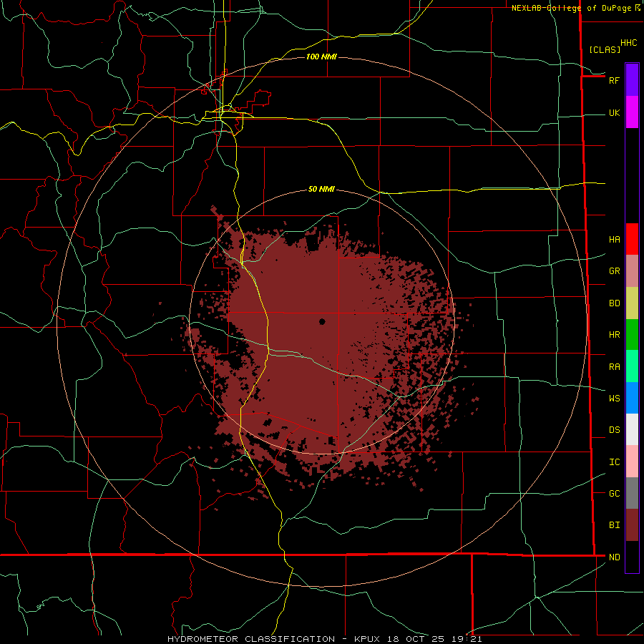Click the GR legend label
This screenshot has height=644, width=644.
click(615, 271)
